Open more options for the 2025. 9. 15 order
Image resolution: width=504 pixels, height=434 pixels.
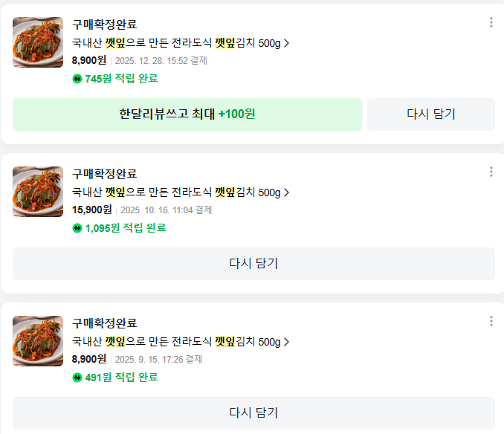pos(491,321)
